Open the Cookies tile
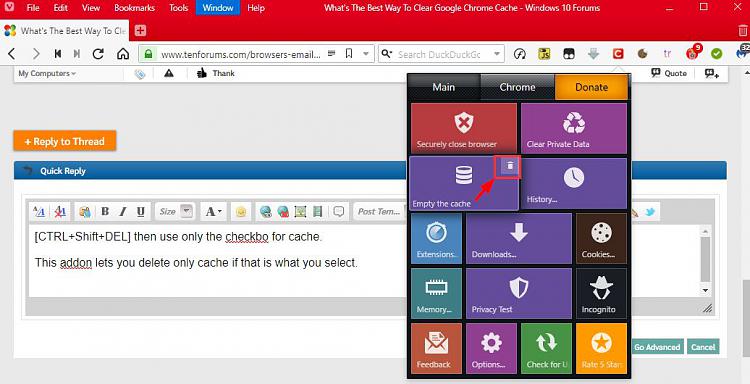The height and width of the screenshot is (384, 750). (601, 238)
